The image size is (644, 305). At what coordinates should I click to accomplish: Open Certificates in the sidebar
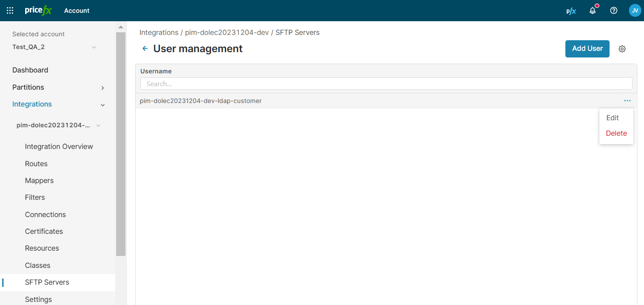pos(44,232)
